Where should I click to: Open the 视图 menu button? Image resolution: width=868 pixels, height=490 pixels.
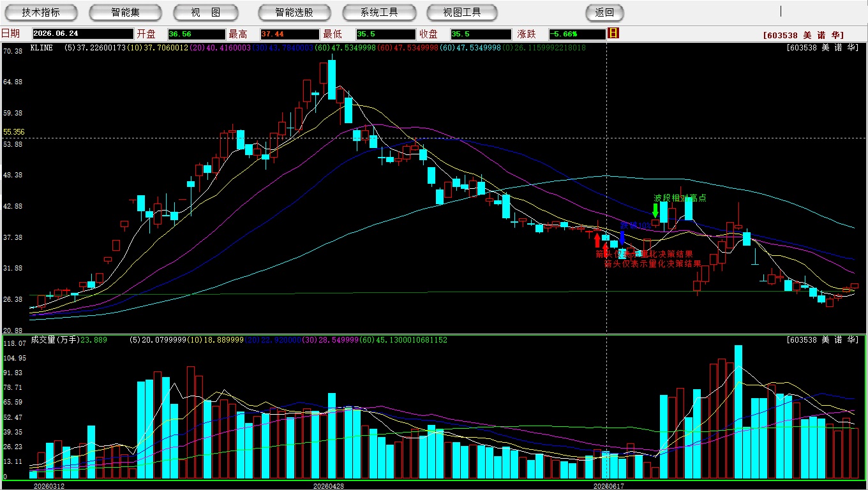pyautogui.click(x=206, y=12)
